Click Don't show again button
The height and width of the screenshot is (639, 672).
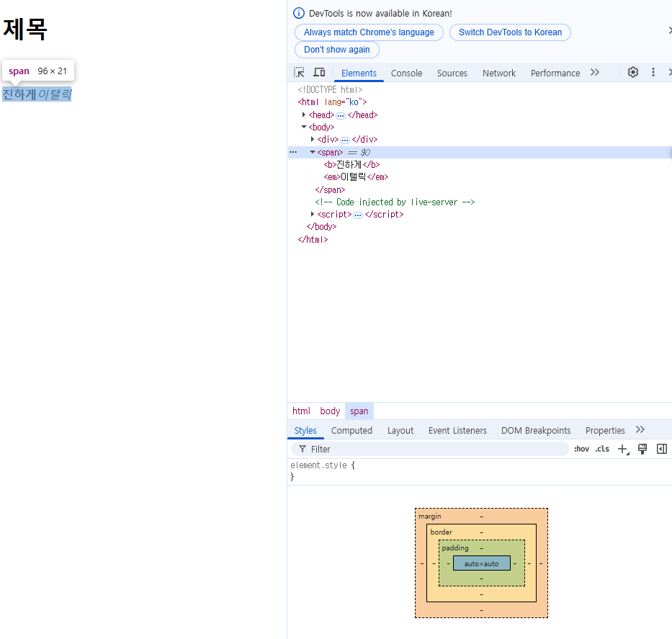(x=337, y=50)
